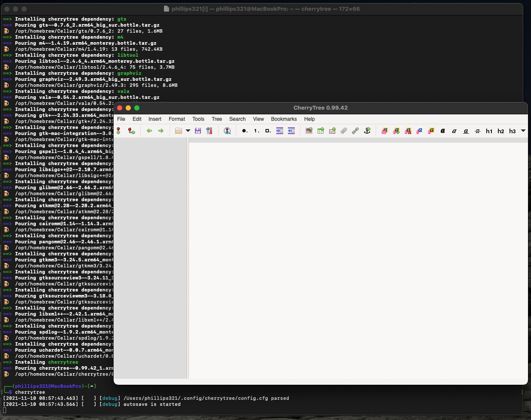The image size is (531, 420).
Task: Toggle italic text formatting
Action: [x=454, y=131]
